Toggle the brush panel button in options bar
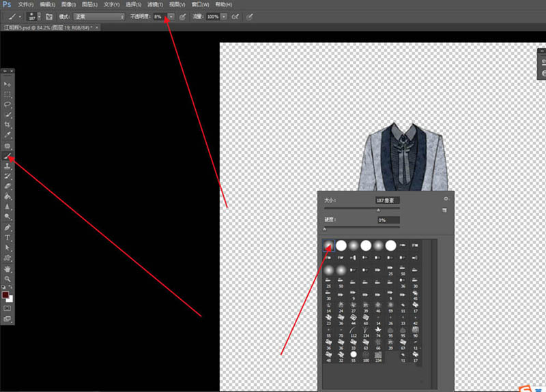Image resolution: width=546 pixels, height=392 pixels. tap(49, 16)
